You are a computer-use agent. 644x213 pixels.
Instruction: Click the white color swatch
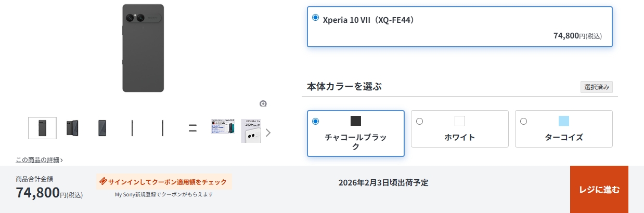460,121
